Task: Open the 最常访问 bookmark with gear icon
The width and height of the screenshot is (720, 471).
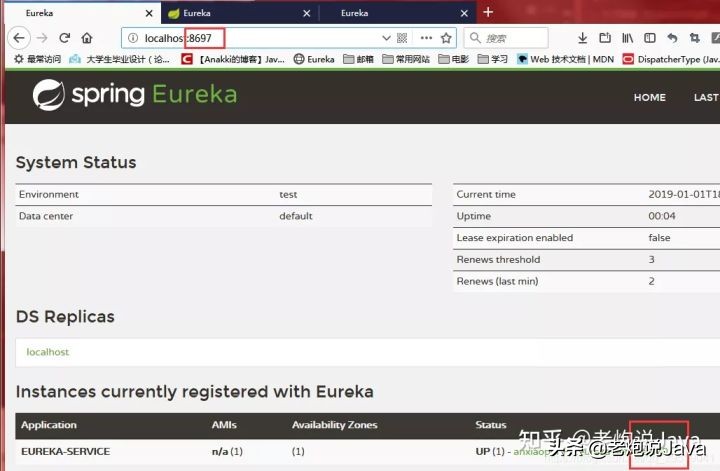Action: coord(37,59)
